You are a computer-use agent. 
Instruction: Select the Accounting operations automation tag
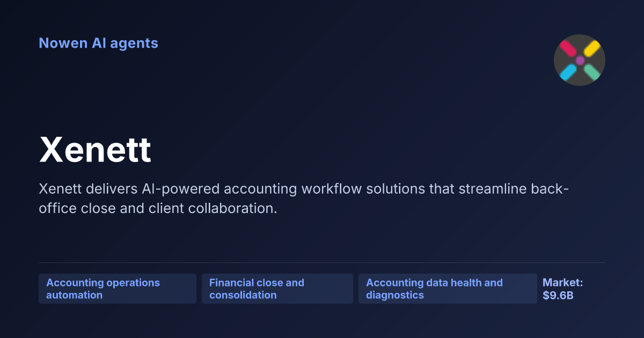118,289
